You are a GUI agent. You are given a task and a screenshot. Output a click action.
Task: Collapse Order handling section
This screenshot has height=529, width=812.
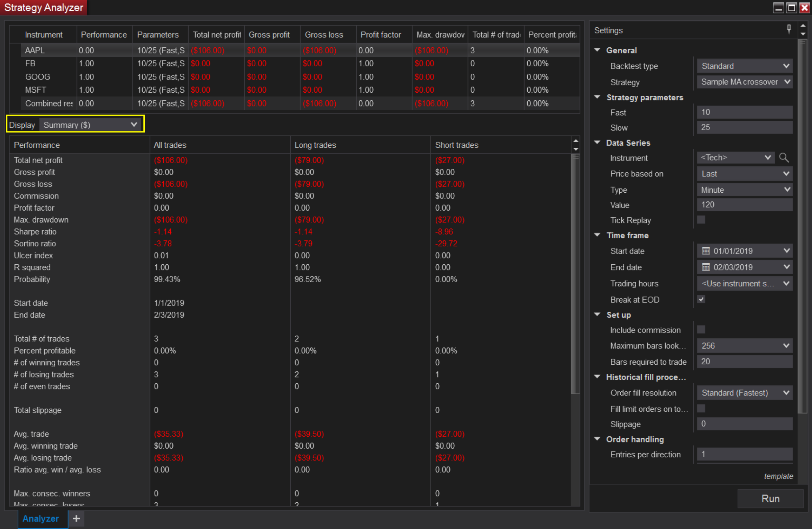597,439
